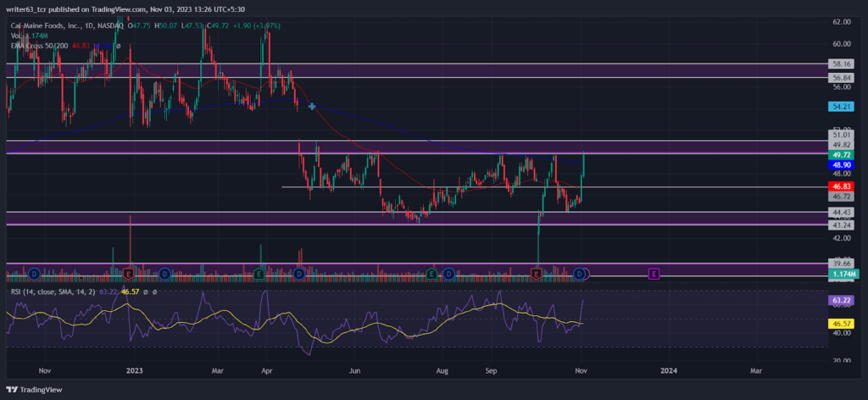Screen dimensions: 868x400
Task: Select the horizontal line at 46.72
Action: click(554, 187)
